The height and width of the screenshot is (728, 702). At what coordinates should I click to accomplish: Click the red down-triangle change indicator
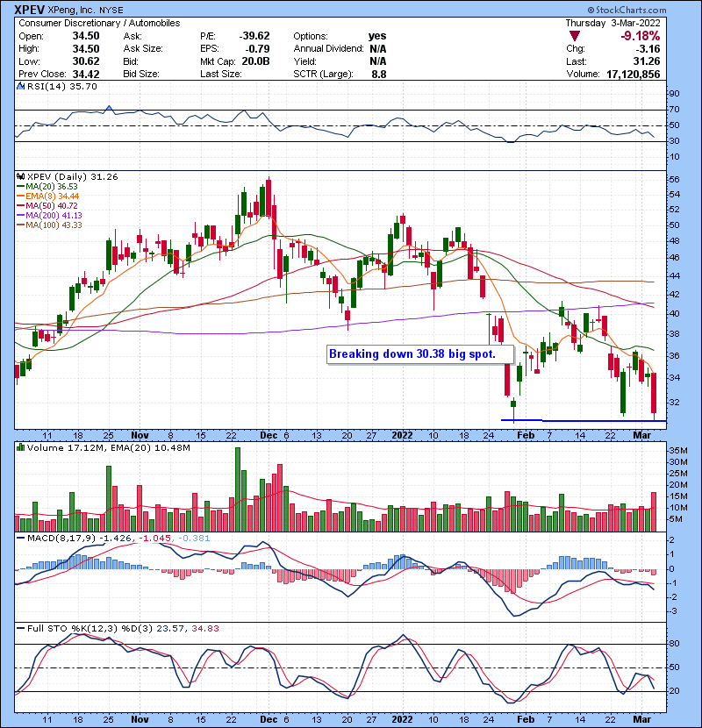(x=574, y=36)
